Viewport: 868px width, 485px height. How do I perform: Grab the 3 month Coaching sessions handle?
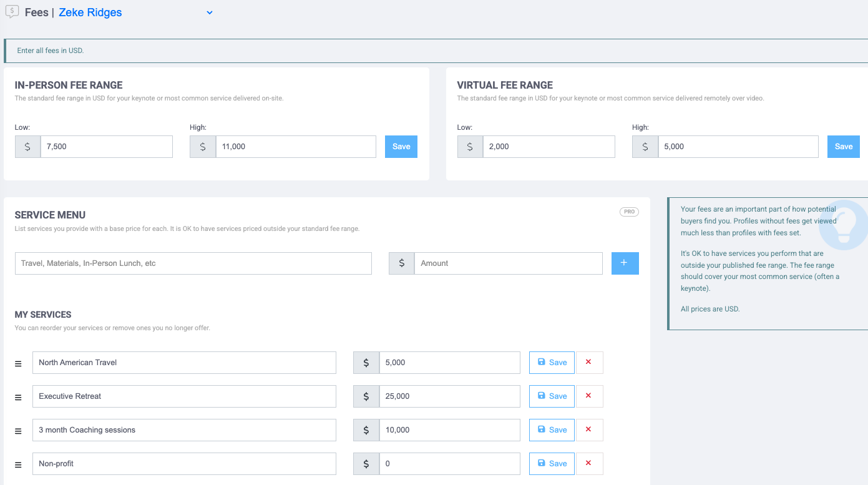(x=19, y=431)
